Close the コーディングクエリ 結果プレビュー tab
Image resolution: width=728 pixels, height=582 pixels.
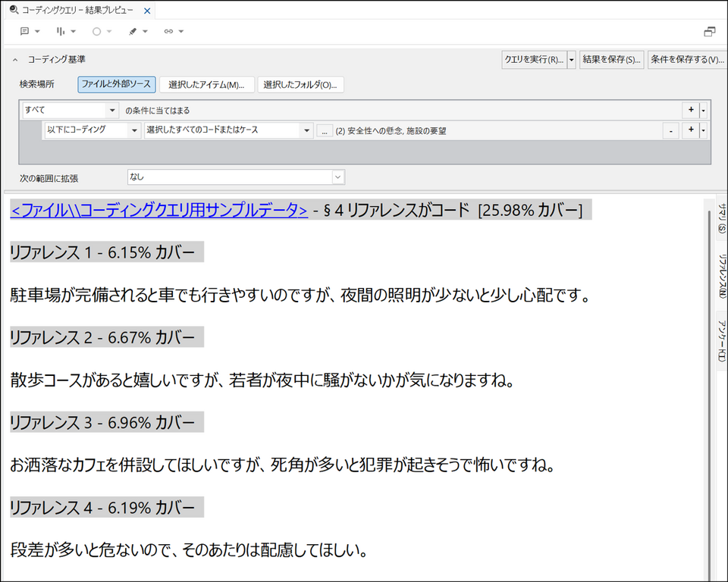click(x=147, y=10)
